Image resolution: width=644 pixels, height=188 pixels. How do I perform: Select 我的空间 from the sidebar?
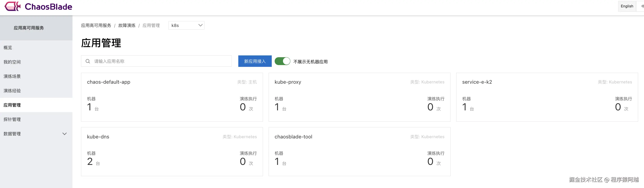(12, 62)
